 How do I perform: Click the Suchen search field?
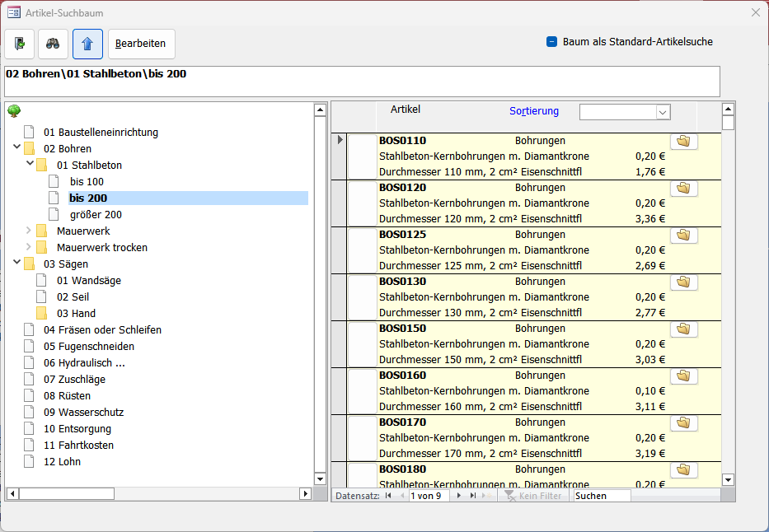pos(602,496)
